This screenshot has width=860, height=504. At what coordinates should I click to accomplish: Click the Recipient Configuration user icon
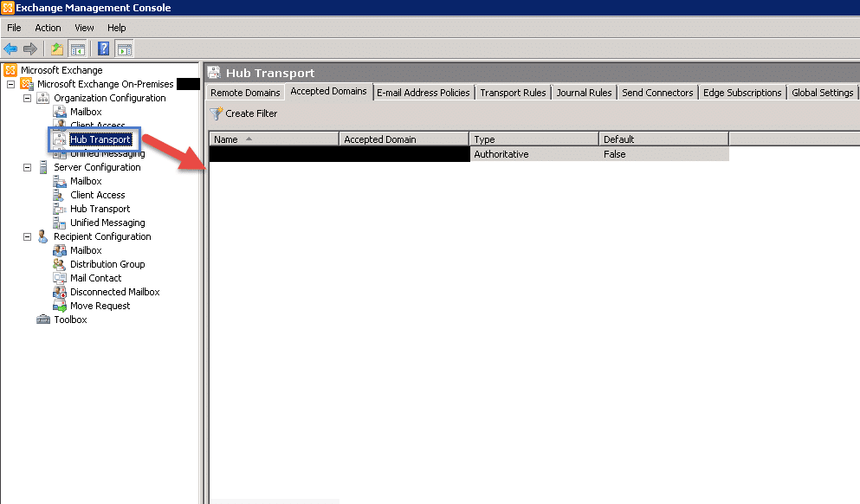tap(42, 236)
